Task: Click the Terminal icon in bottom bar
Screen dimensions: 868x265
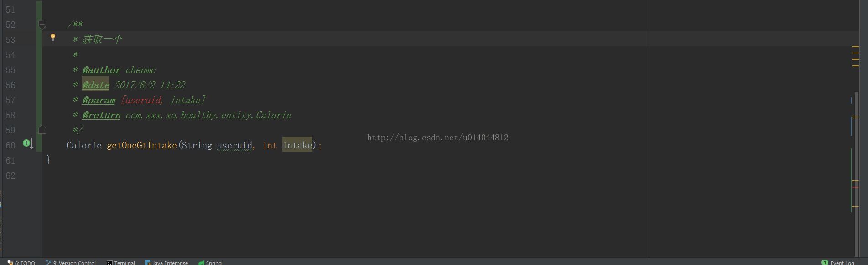Action: coord(109,262)
